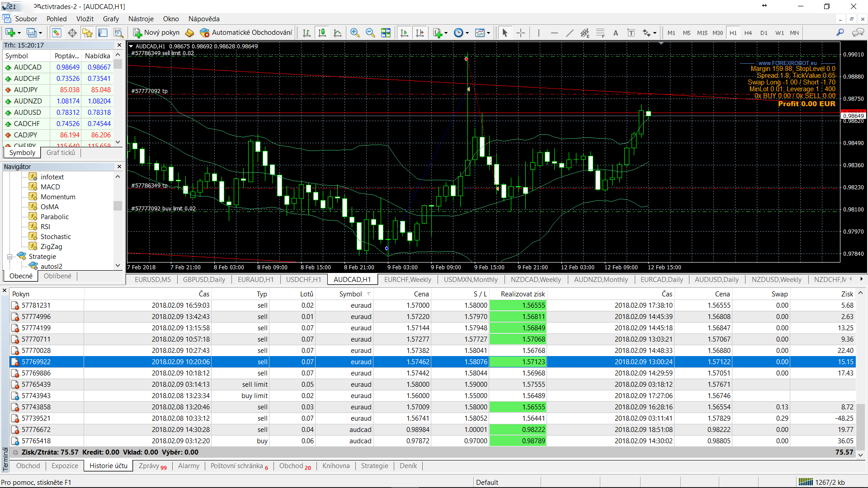This screenshot has height=488, width=868.
Task: Sort by Symbol column header arrow
Action: [369, 294]
